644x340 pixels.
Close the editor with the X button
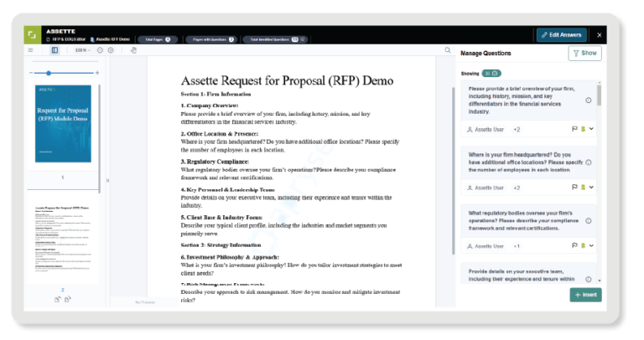(x=600, y=35)
